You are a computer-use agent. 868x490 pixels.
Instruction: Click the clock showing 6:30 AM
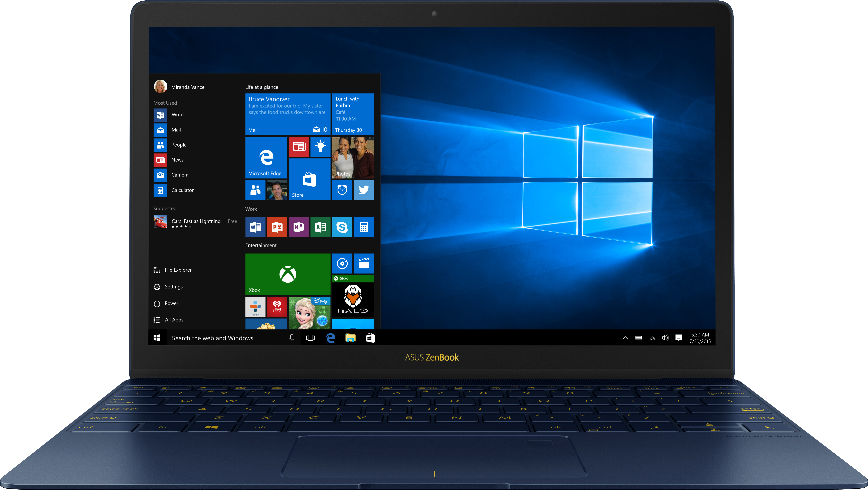tap(700, 338)
